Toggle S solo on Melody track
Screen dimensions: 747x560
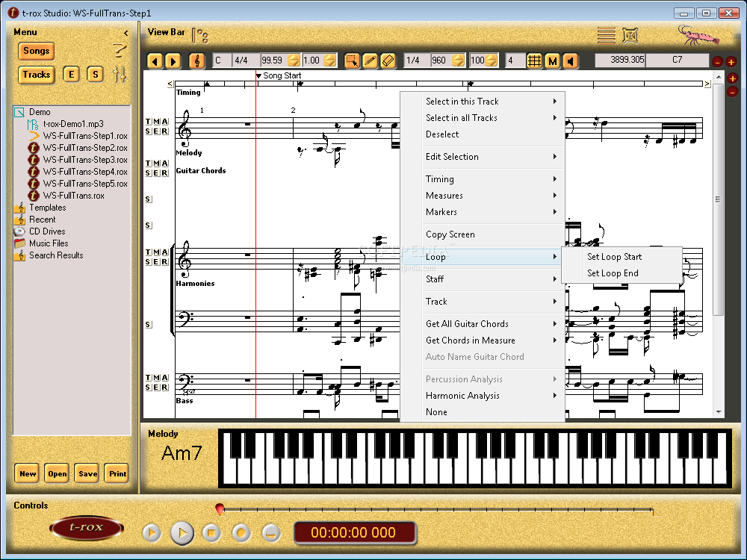tap(148, 131)
